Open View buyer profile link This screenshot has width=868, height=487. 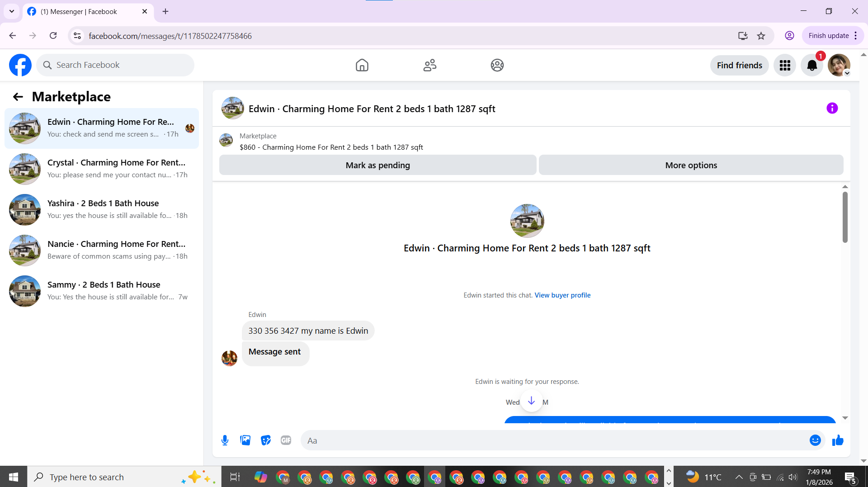(x=562, y=295)
